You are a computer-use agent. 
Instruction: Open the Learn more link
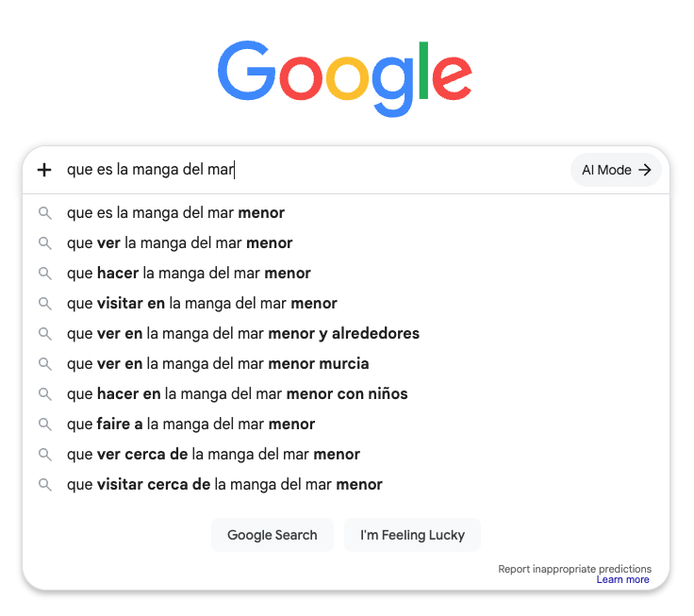[622, 580]
